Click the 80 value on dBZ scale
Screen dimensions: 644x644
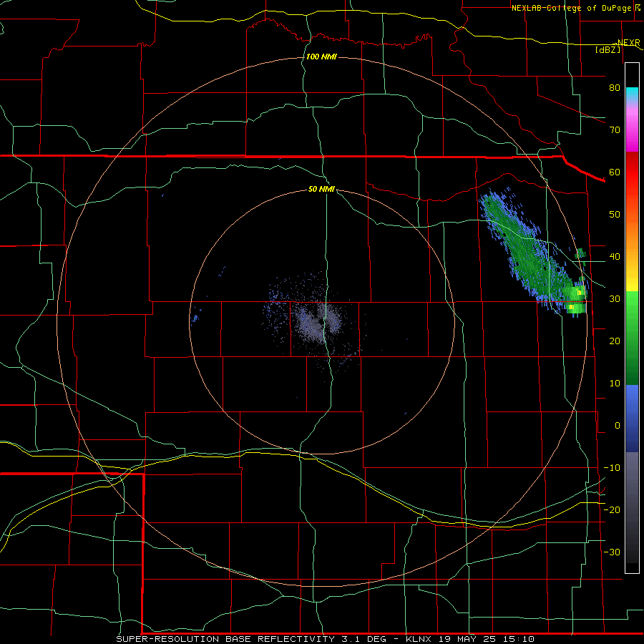coord(615,87)
